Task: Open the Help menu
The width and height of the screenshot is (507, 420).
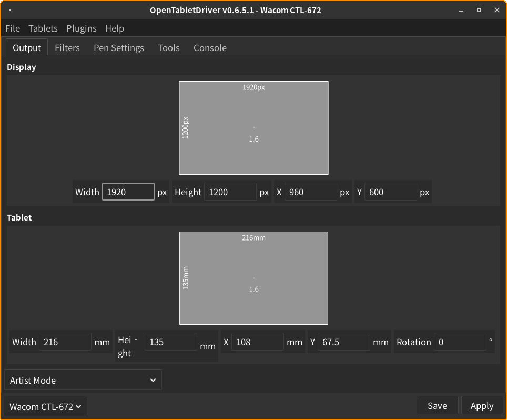Action: point(115,28)
